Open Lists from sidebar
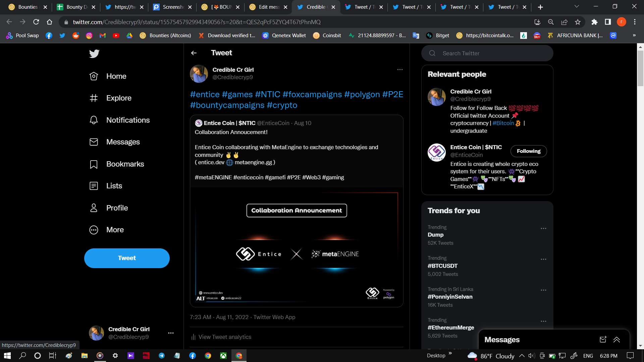Viewport: 644px width, 362px height. [x=106, y=186]
